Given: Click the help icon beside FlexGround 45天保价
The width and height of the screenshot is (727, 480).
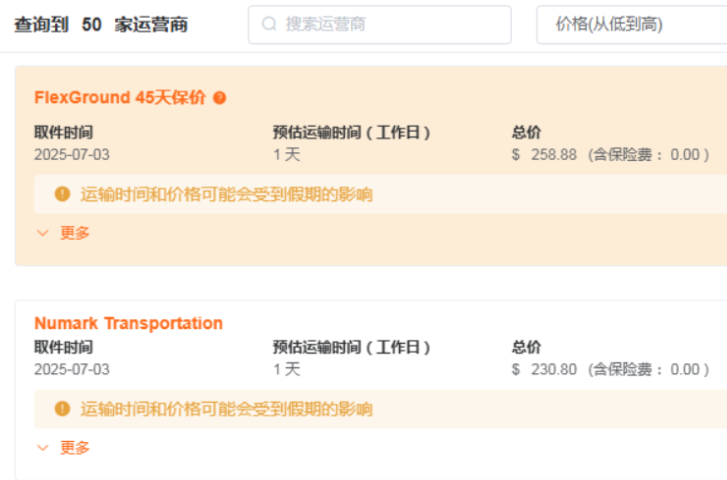Looking at the screenshot, I should click(220, 98).
